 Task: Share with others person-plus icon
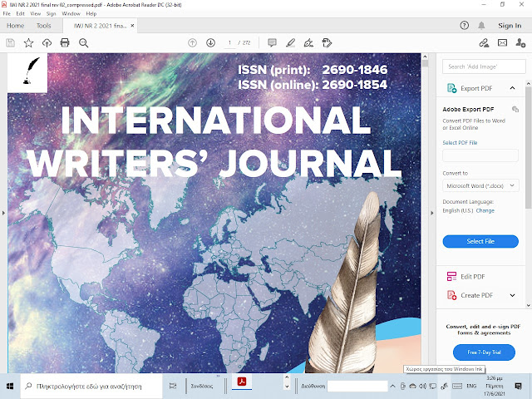click(520, 42)
